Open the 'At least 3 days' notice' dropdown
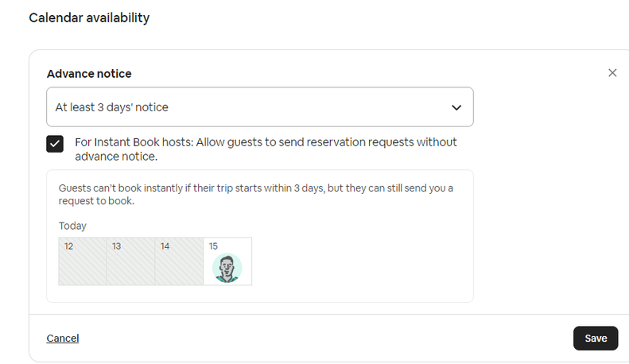This screenshot has height=364, width=629. [x=259, y=107]
